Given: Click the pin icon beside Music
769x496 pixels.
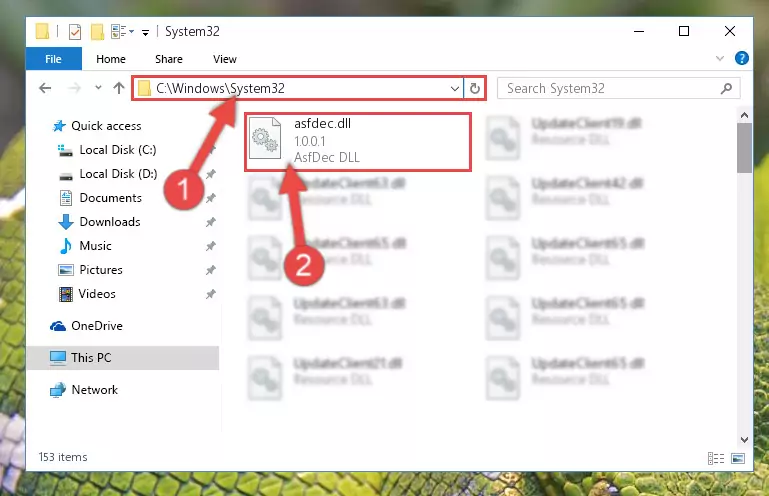Looking at the screenshot, I should coord(211,246).
